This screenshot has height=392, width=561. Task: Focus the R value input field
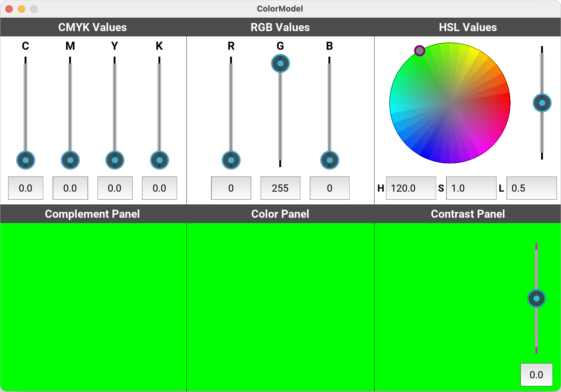(231, 188)
